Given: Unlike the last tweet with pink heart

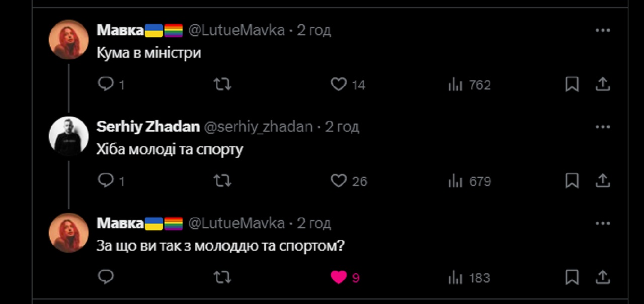Looking at the screenshot, I should coord(339,277).
